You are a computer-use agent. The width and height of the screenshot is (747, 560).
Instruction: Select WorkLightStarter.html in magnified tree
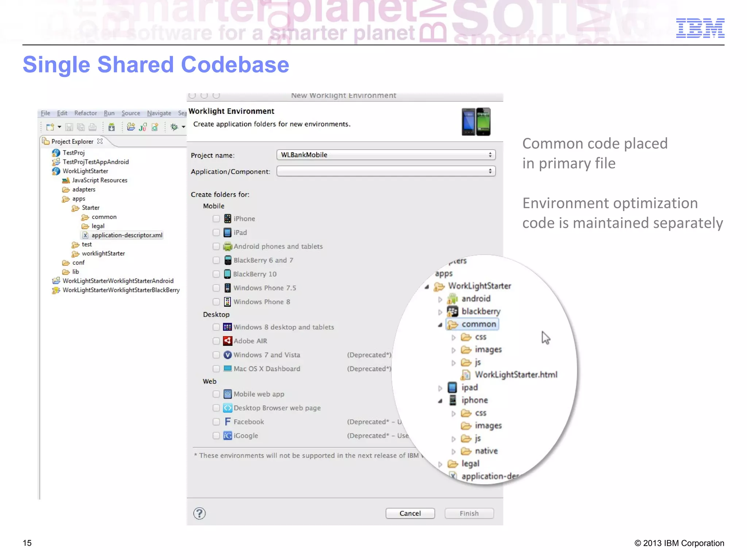click(x=516, y=375)
